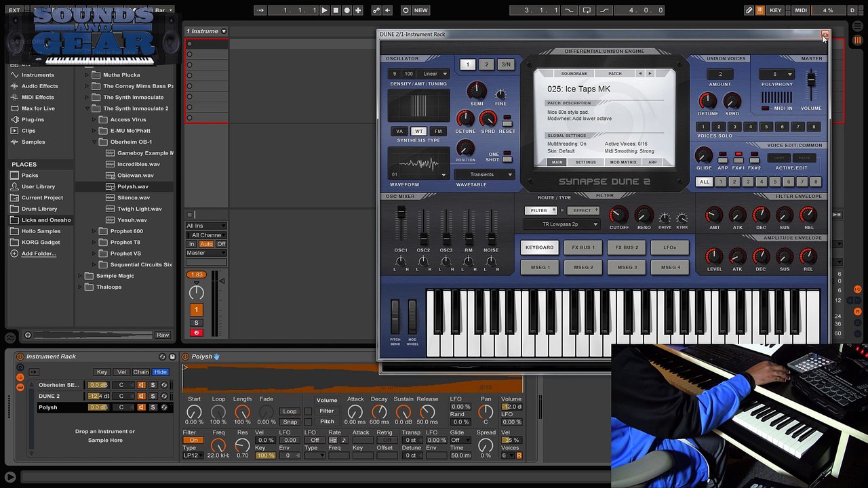The height and width of the screenshot is (488, 868).
Task: Enable the loop switch near 3.1.1
Action: [587, 10]
